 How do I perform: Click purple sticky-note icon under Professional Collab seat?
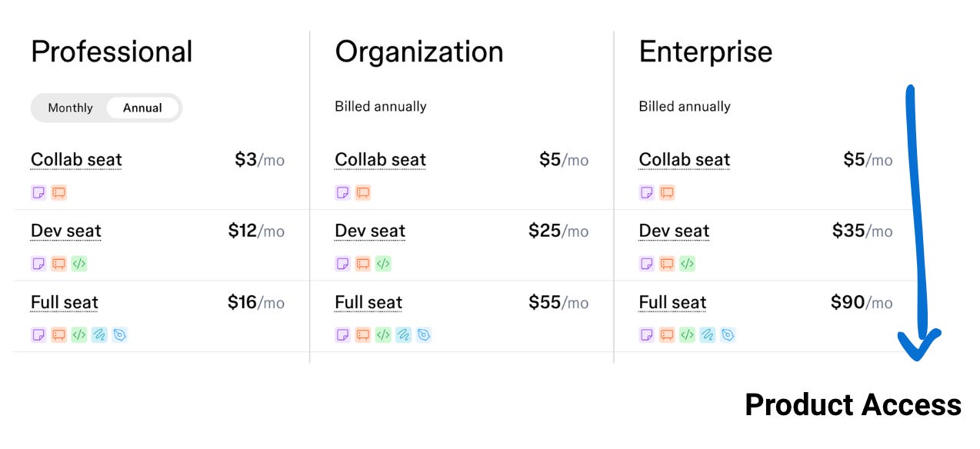(x=38, y=192)
